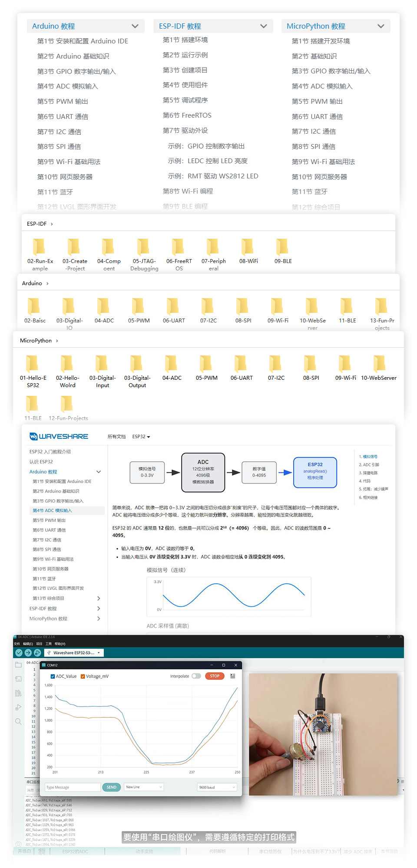Viewport: 417px width, 868px height.
Task: Open 示例：LEDC 控制 LED 亮度 entry
Action: (x=208, y=161)
